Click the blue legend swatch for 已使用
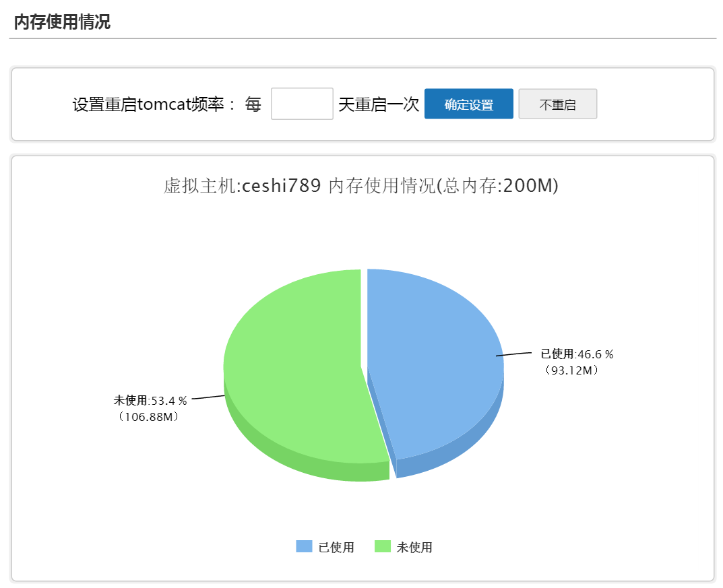 click(304, 546)
